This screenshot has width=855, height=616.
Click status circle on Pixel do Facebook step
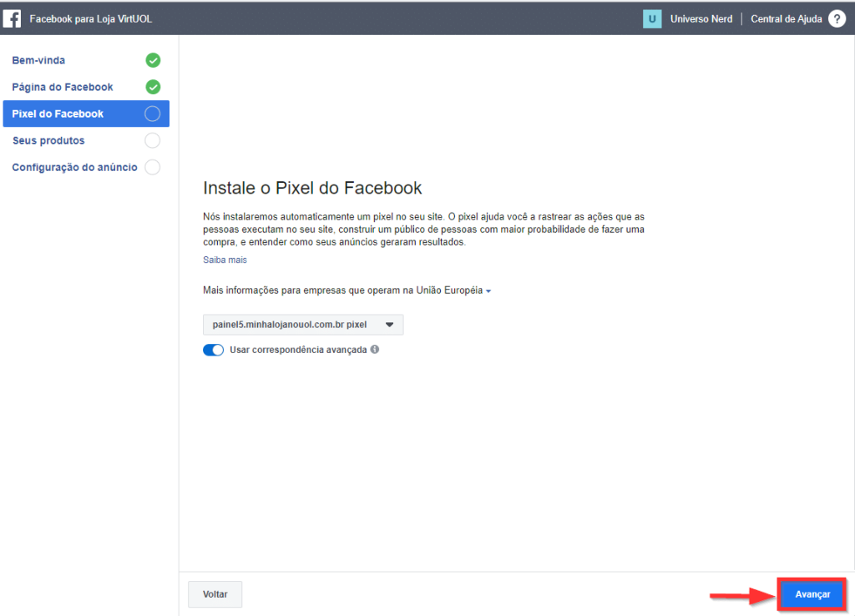coord(152,114)
